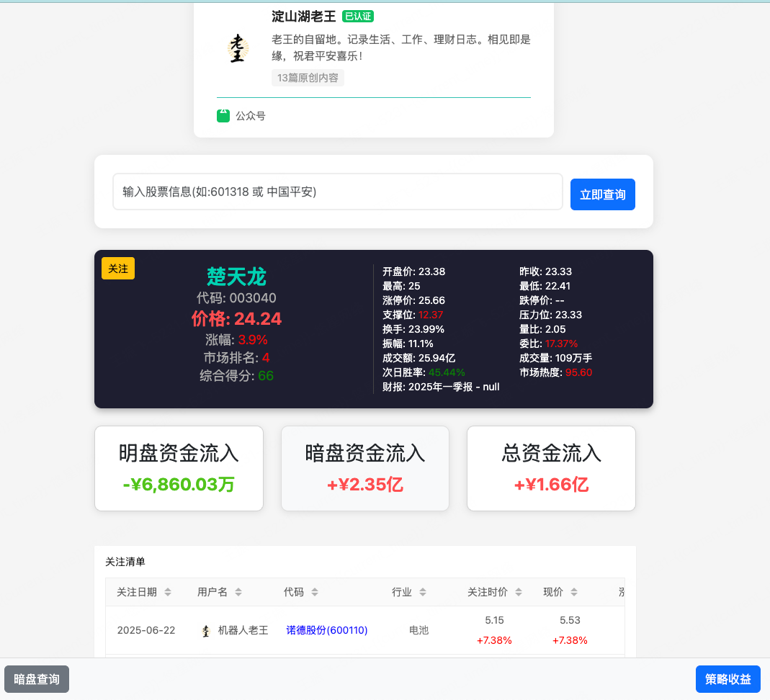The width and height of the screenshot is (770, 700).
Task: Select the 楚天龙 stock name
Action: coord(236,277)
